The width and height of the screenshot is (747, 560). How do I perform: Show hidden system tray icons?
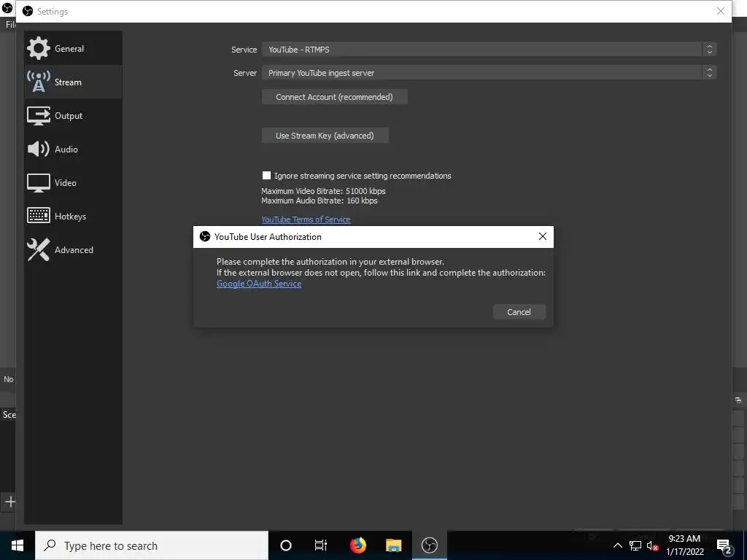(617, 545)
